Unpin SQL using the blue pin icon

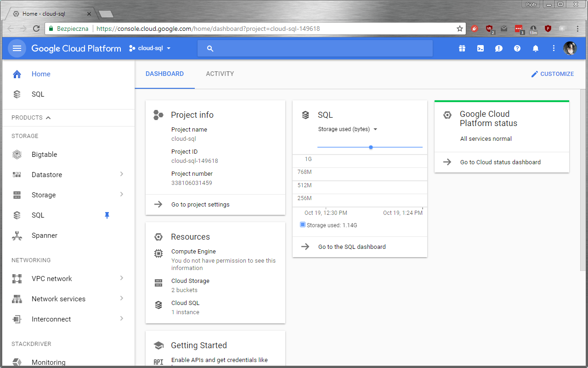coord(107,215)
